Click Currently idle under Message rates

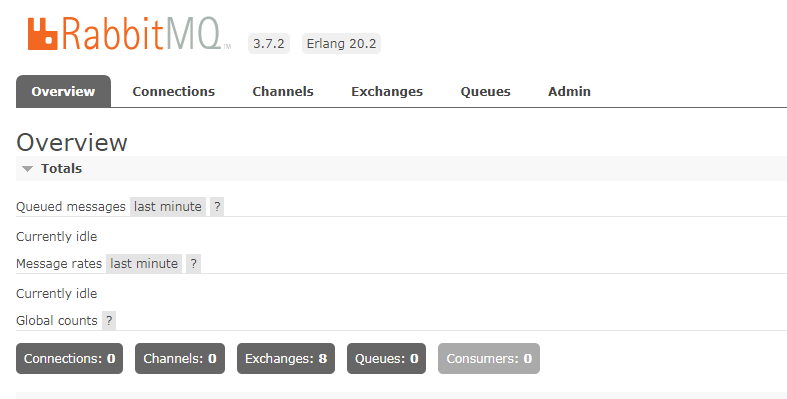pyautogui.click(x=57, y=294)
